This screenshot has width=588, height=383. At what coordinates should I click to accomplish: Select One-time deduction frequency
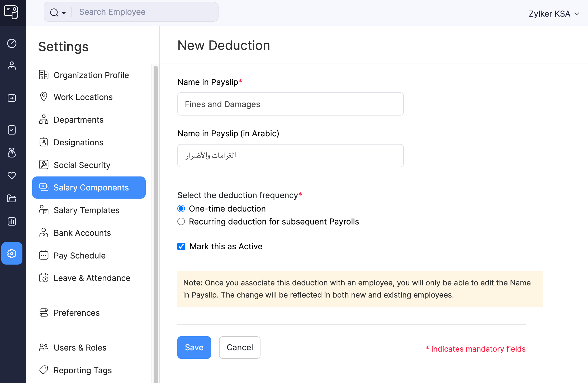[181, 208]
